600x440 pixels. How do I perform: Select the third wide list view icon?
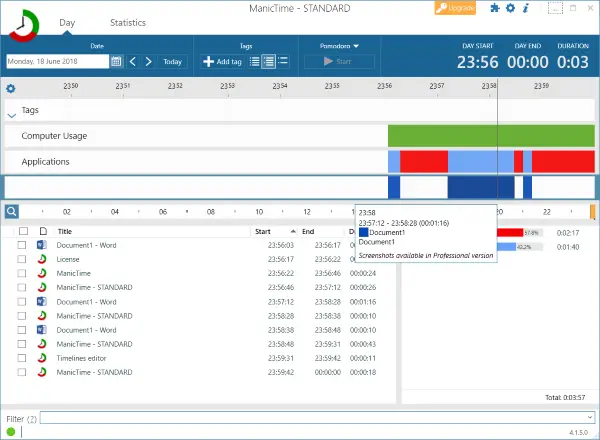[283, 61]
